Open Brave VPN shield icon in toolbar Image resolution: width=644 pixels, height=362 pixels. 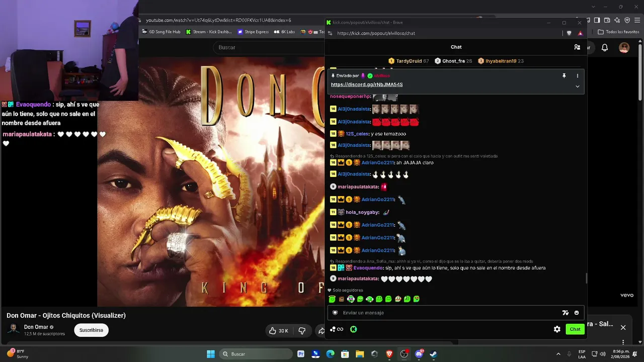627,20
